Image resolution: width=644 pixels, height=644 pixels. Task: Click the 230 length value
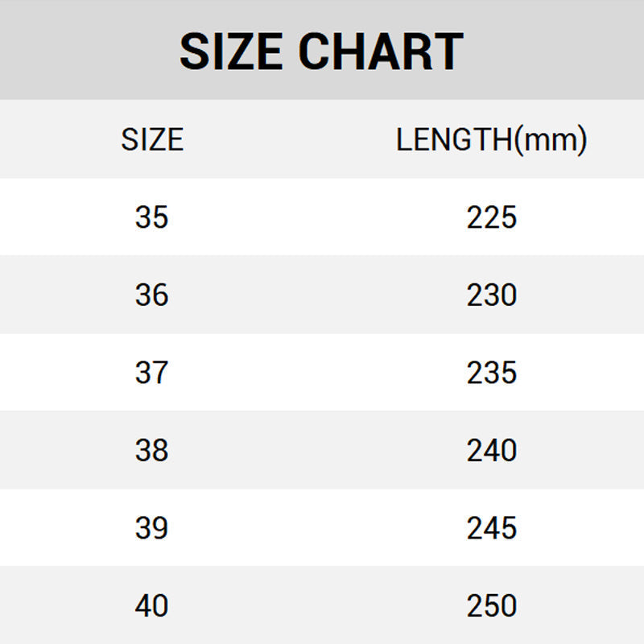coord(491,295)
